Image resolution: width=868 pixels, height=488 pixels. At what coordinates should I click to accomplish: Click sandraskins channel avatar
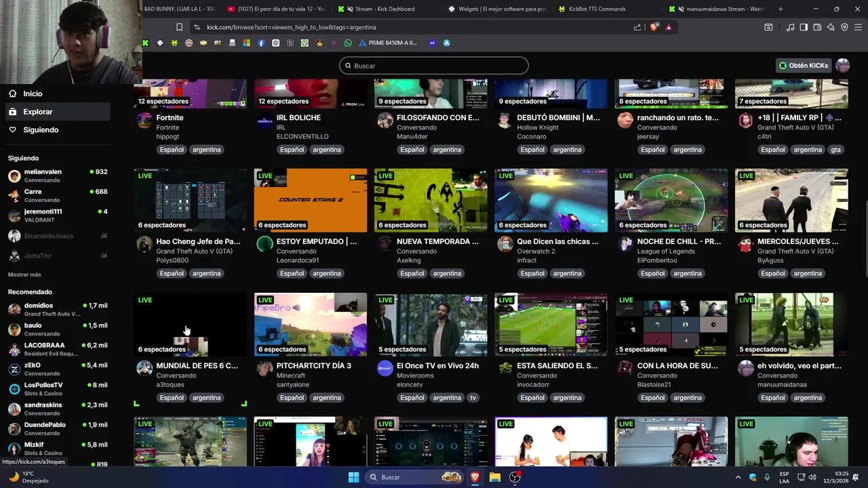(14, 409)
